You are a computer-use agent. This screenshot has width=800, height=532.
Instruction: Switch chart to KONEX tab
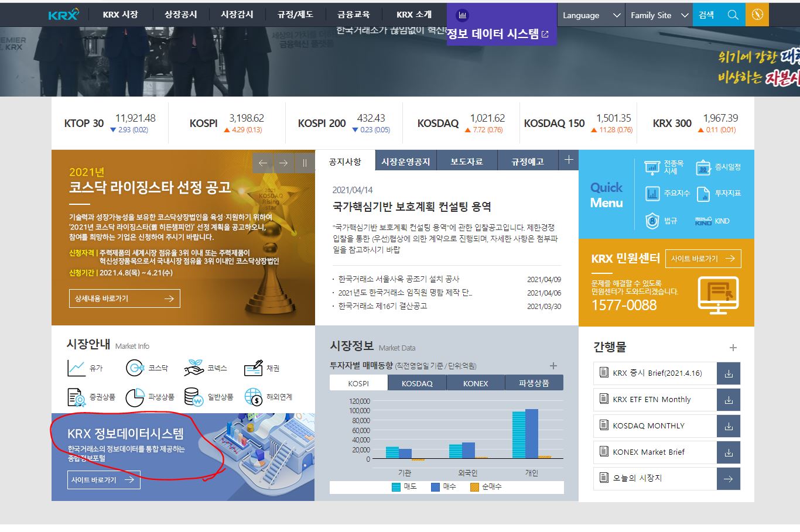[476, 383]
